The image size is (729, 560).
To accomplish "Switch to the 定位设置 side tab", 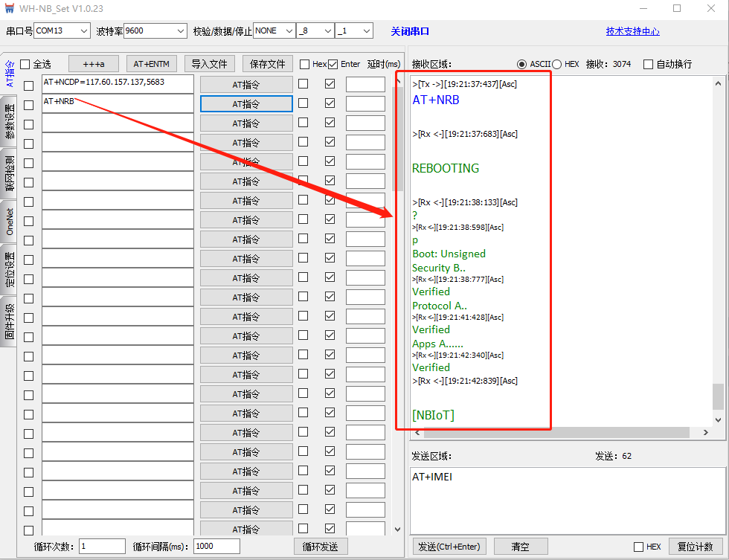I will pos(9,269).
